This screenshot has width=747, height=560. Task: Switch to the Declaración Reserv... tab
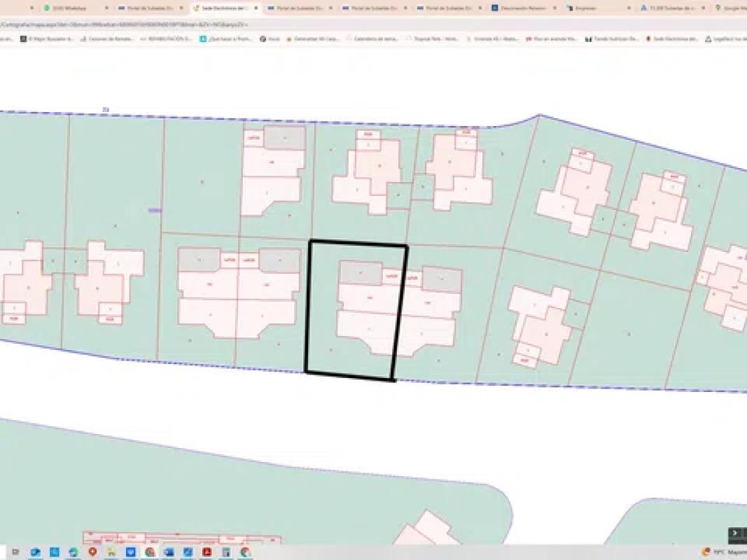point(517,8)
